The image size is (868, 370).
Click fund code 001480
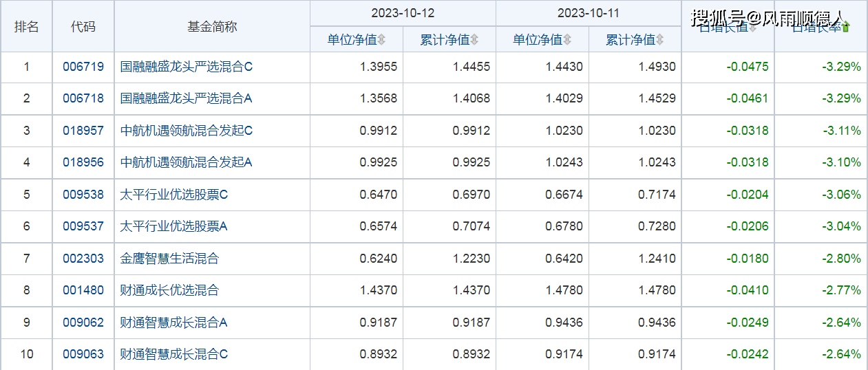(x=83, y=290)
